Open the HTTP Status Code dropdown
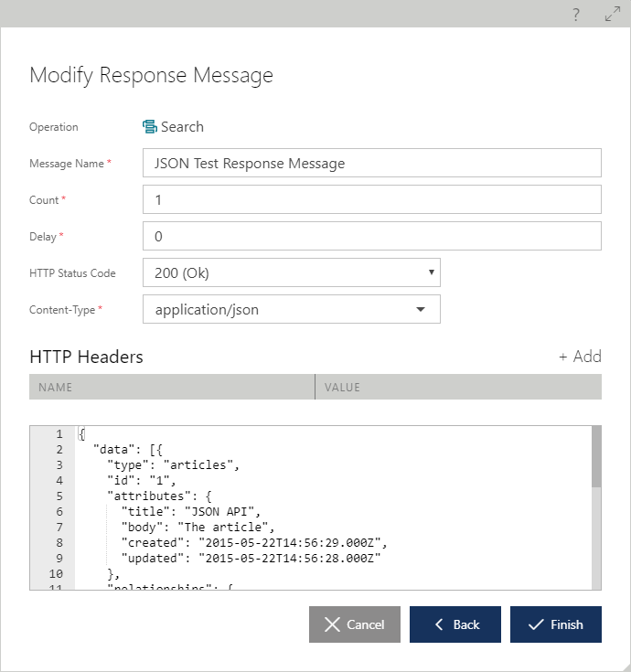631x672 pixels. [x=292, y=272]
